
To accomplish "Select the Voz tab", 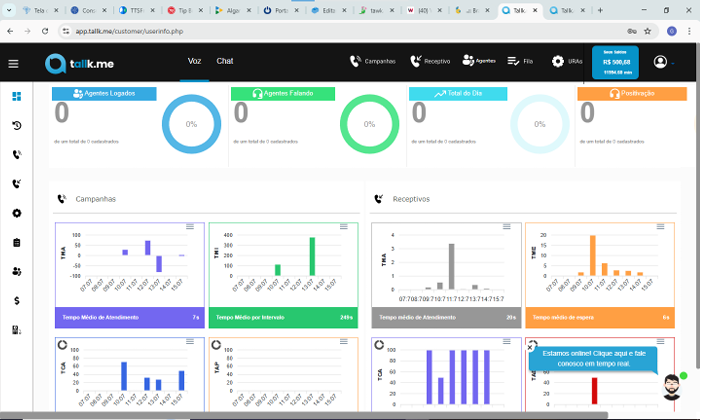I will coord(194,61).
